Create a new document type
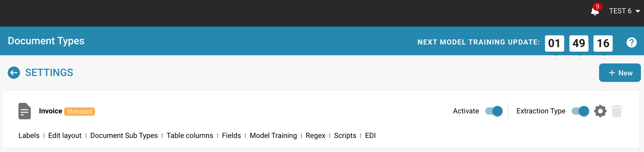Screen dimensions: 644x152 (x=620, y=73)
